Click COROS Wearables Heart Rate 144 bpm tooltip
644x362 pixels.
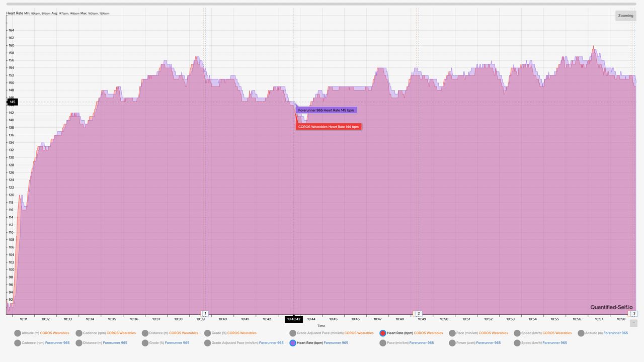pyautogui.click(x=329, y=127)
